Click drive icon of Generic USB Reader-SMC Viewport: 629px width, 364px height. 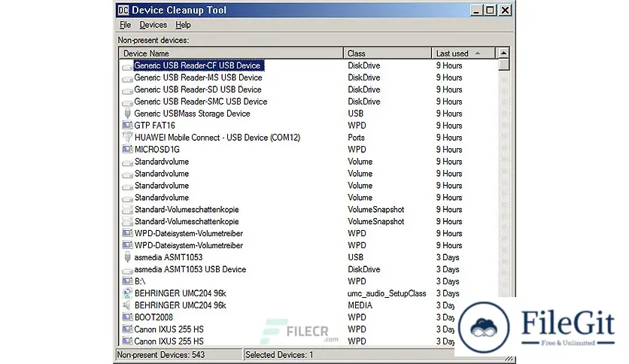point(127,102)
